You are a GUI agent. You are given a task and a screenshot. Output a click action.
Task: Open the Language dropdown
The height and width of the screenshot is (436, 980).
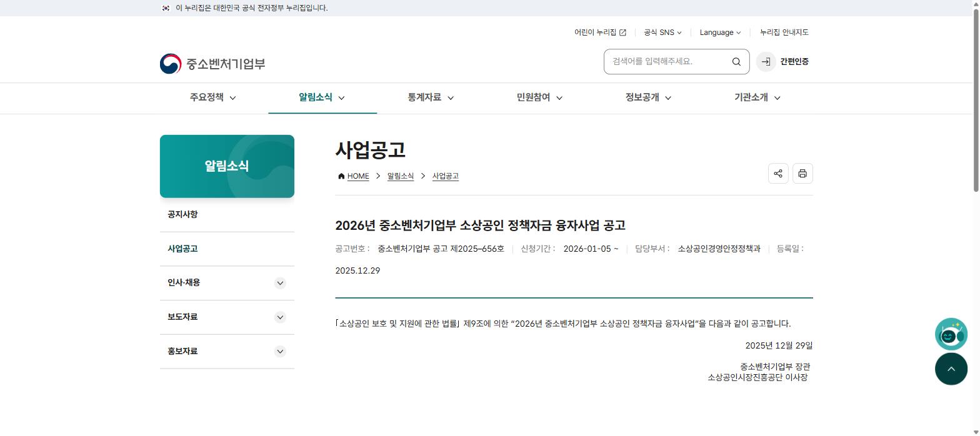[720, 32]
